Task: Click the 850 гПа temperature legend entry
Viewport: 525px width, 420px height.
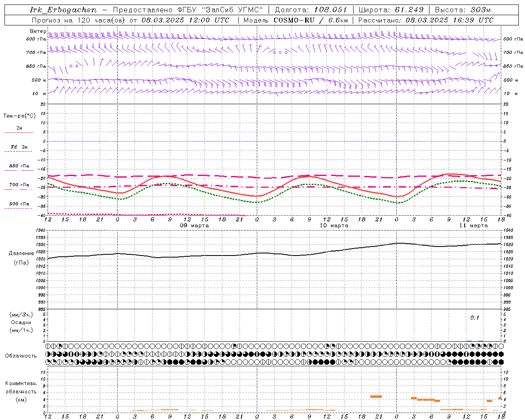Action: [19, 166]
